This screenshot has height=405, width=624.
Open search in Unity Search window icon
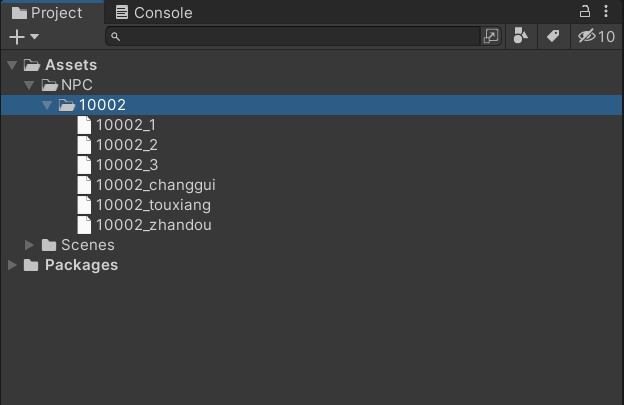491,36
